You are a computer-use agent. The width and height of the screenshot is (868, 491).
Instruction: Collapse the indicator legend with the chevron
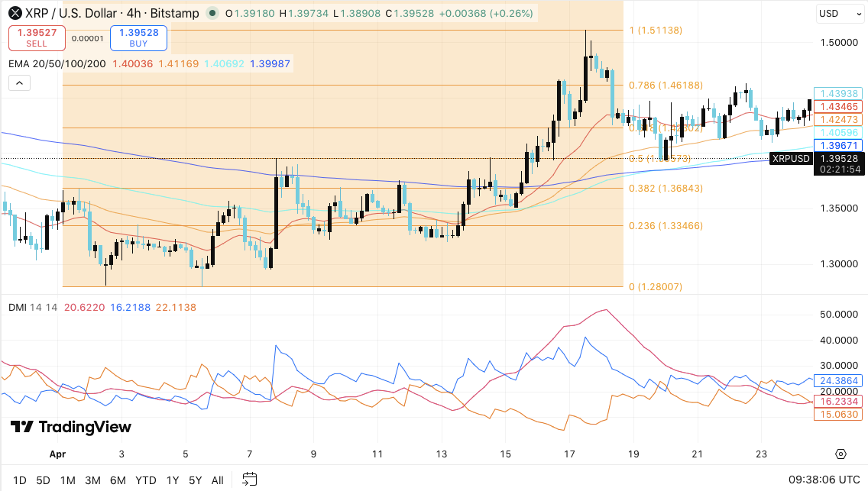[19, 82]
